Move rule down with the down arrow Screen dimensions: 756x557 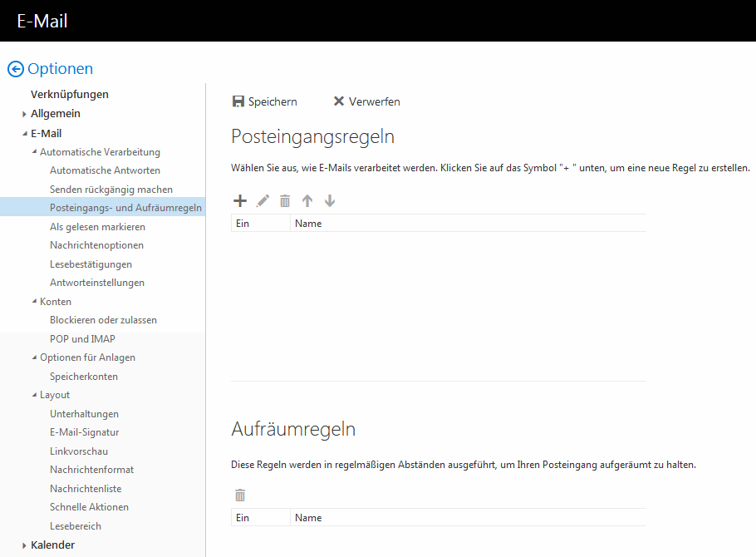330,200
